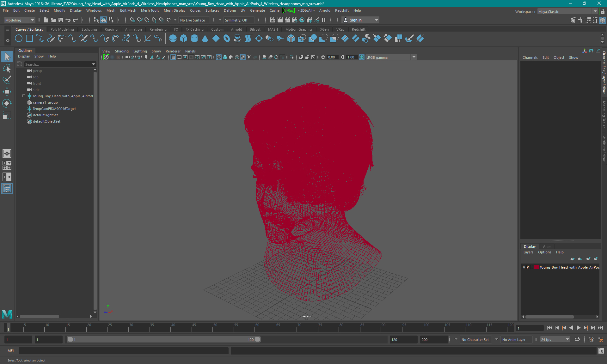This screenshot has height=364, width=607.
Task: Toggle the viewport grid display
Action: (x=173, y=57)
